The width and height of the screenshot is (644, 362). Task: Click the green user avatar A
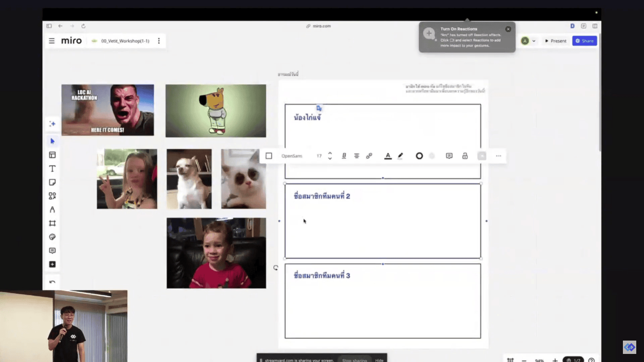pos(525,41)
